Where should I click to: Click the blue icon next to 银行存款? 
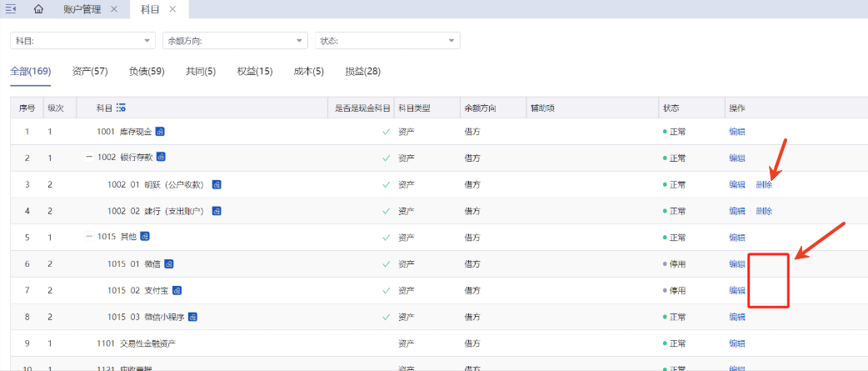(x=161, y=158)
